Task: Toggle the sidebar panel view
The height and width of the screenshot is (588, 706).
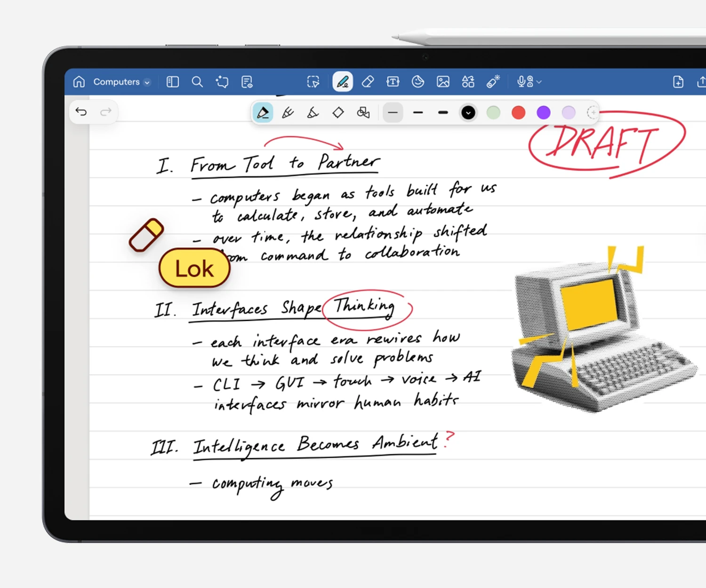Action: pyautogui.click(x=173, y=82)
